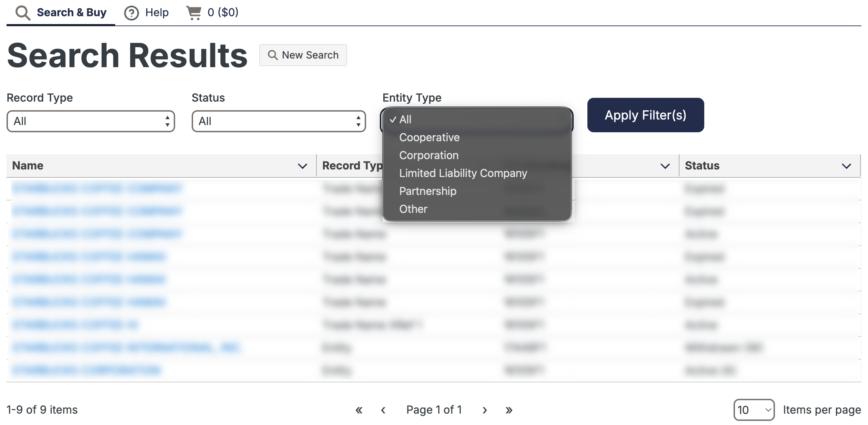
Task: Switch to the Search & Buy tab
Action: pyautogui.click(x=61, y=13)
